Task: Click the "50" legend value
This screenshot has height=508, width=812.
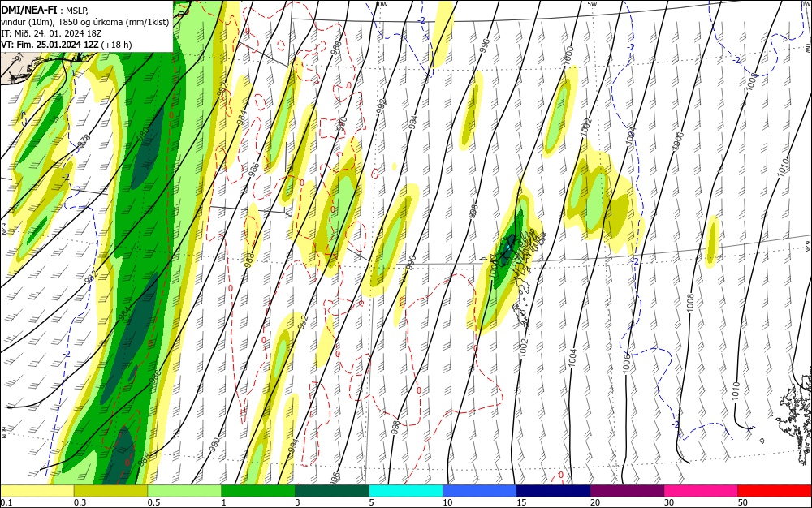Action: click(x=743, y=502)
